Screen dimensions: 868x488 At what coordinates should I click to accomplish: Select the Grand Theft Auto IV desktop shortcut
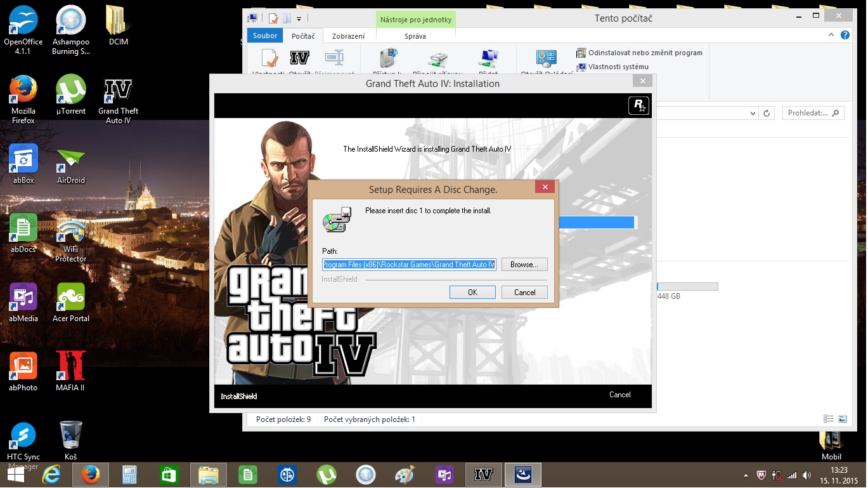click(x=118, y=99)
